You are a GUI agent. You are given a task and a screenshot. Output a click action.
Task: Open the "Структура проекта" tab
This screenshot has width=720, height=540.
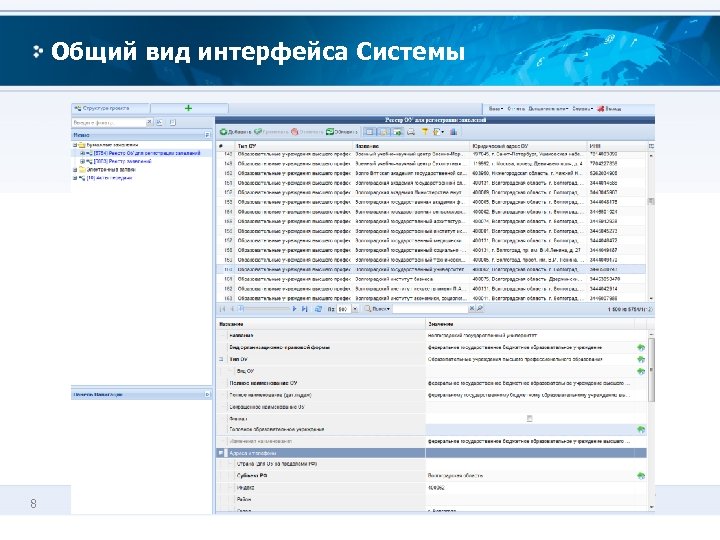pos(110,108)
